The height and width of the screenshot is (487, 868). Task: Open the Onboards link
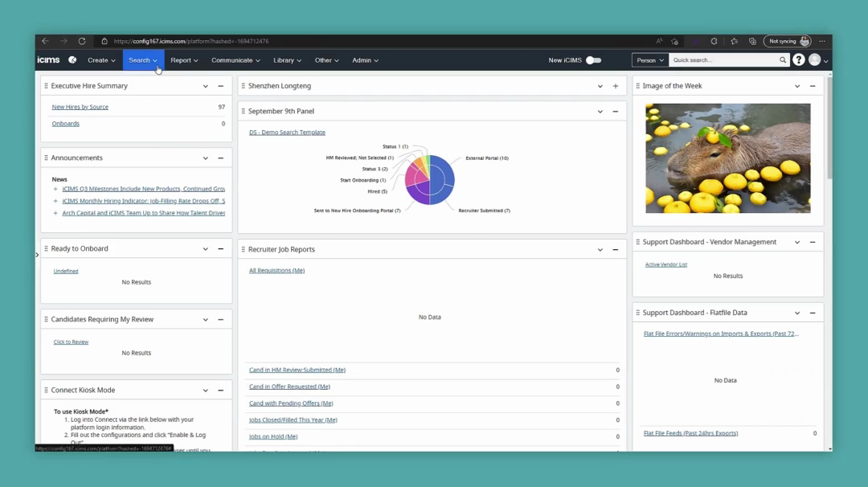pyautogui.click(x=65, y=124)
